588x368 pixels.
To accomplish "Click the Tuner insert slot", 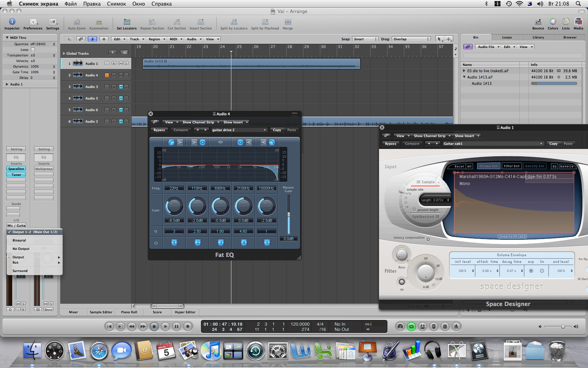I will (x=16, y=175).
